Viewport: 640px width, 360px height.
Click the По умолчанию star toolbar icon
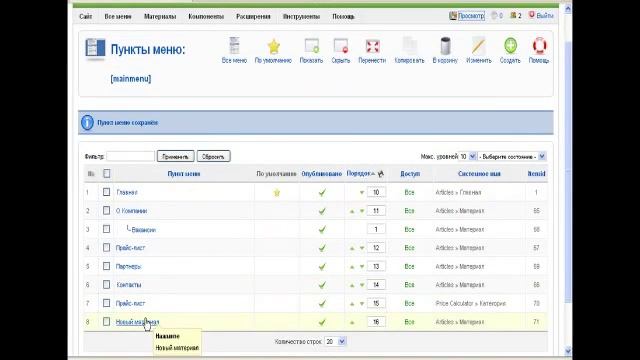[x=273, y=50]
